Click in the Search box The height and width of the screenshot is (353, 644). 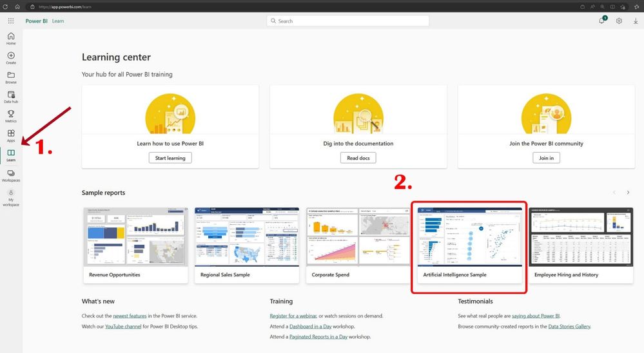[x=348, y=21]
